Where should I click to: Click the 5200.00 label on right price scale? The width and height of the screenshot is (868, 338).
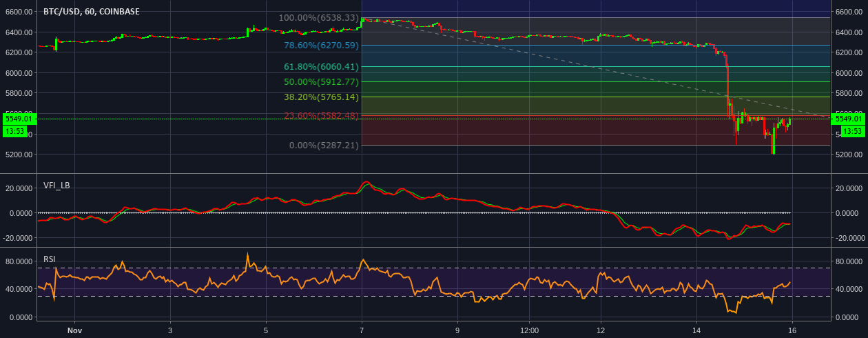pos(850,155)
